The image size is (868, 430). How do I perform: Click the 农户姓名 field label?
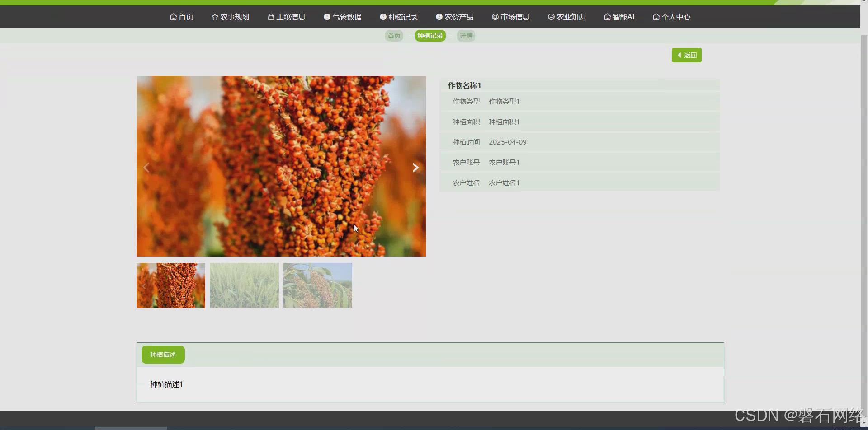(x=466, y=183)
